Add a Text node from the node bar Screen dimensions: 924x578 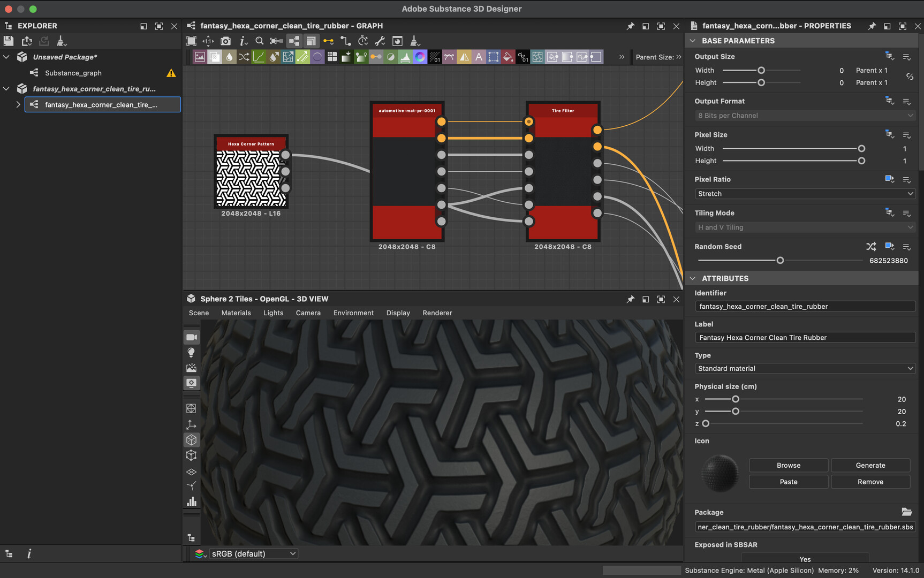tap(479, 57)
